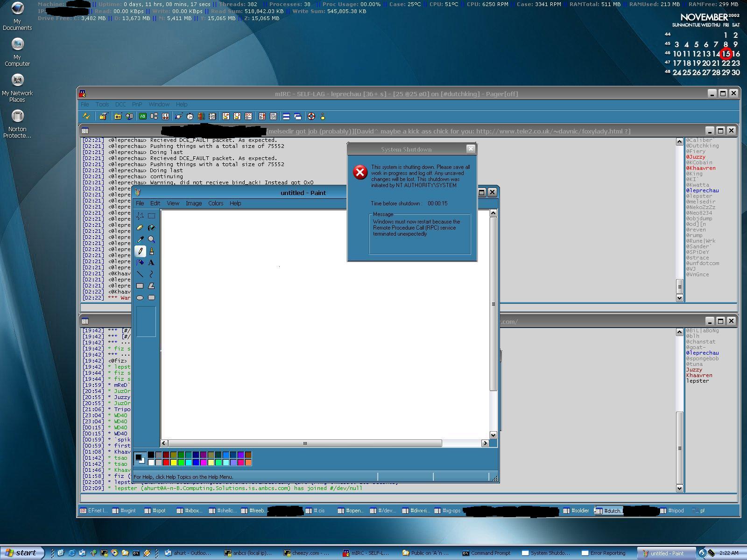Choose the Eraser tool in Paint
The height and width of the screenshot is (560, 747).
pos(140,228)
